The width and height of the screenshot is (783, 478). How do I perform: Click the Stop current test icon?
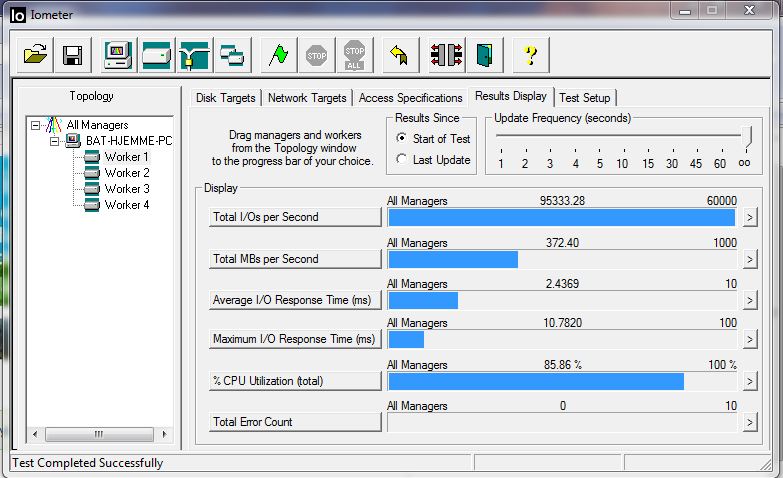317,55
